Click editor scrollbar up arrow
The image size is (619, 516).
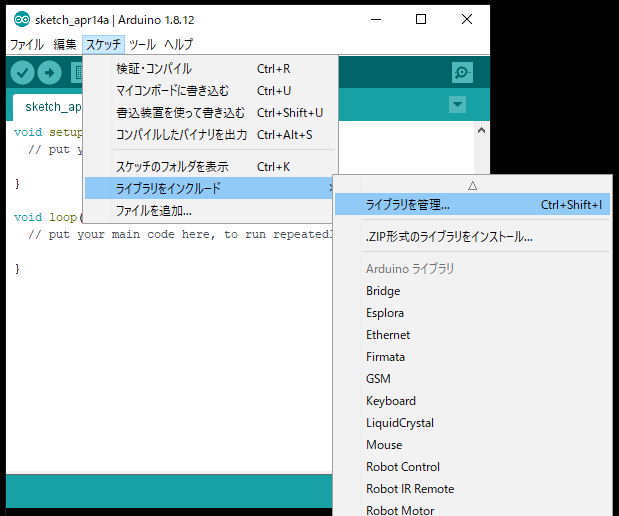point(481,130)
